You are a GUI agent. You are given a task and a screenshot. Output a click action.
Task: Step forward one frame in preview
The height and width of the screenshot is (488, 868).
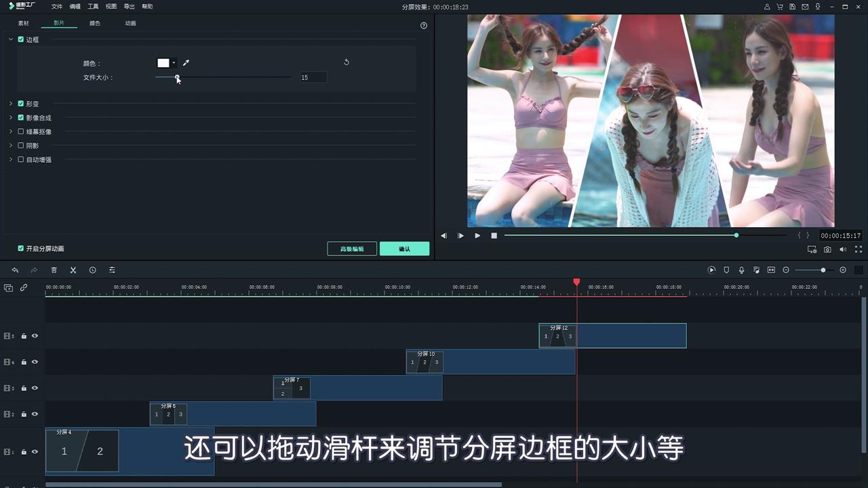[x=460, y=236]
